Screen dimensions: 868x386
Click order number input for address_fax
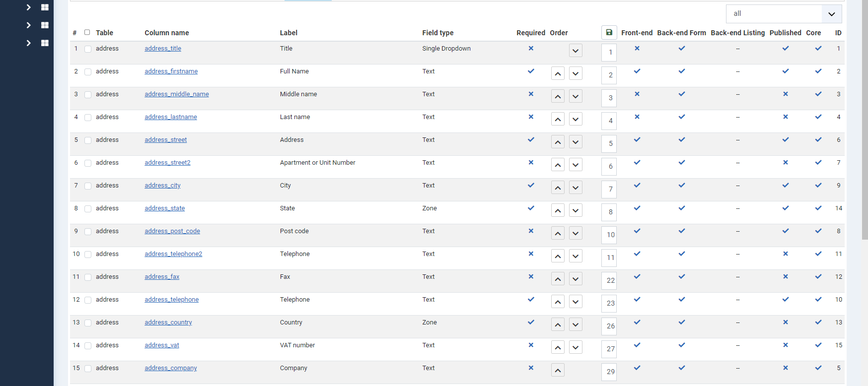(609, 280)
